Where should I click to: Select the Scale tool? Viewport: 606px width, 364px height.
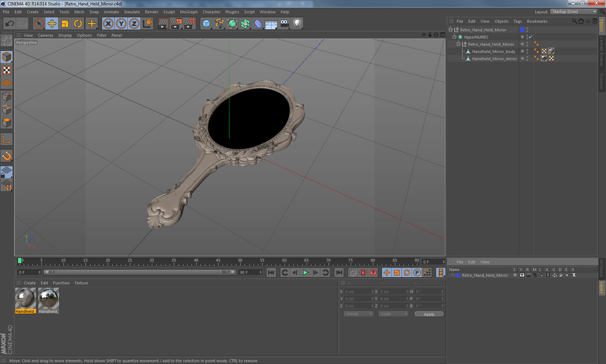pos(65,24)
